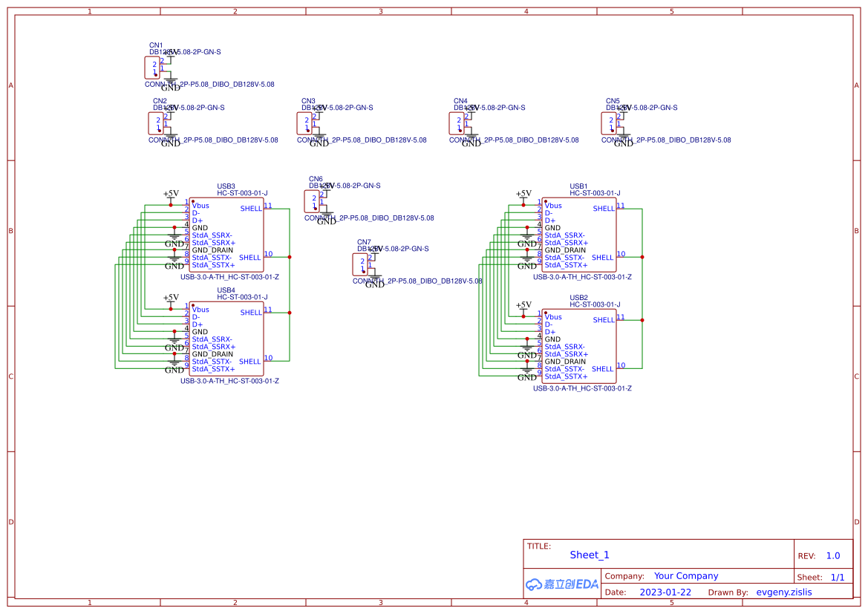The width and height of the screenshot is (868, 614).
Task: Select the HC-ST-003-01-J value above USB1
Action: tap(595, 193)
